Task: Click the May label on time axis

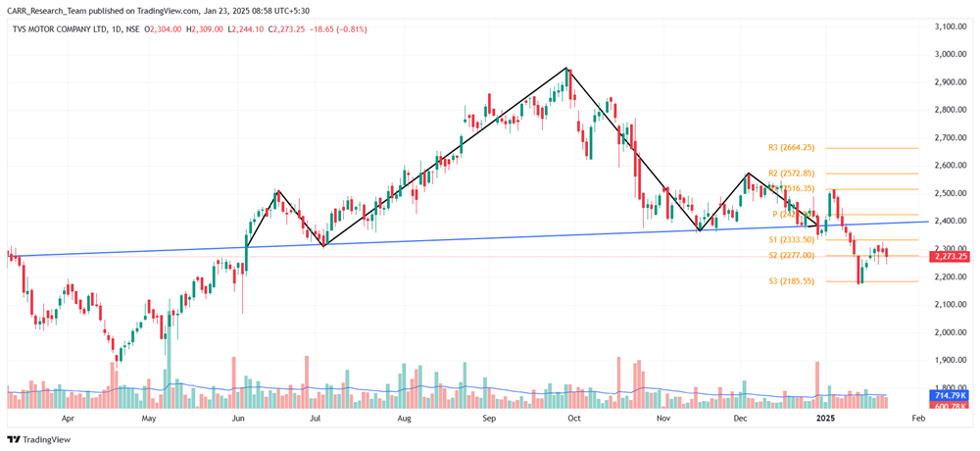Action: [x=148, y=418]
